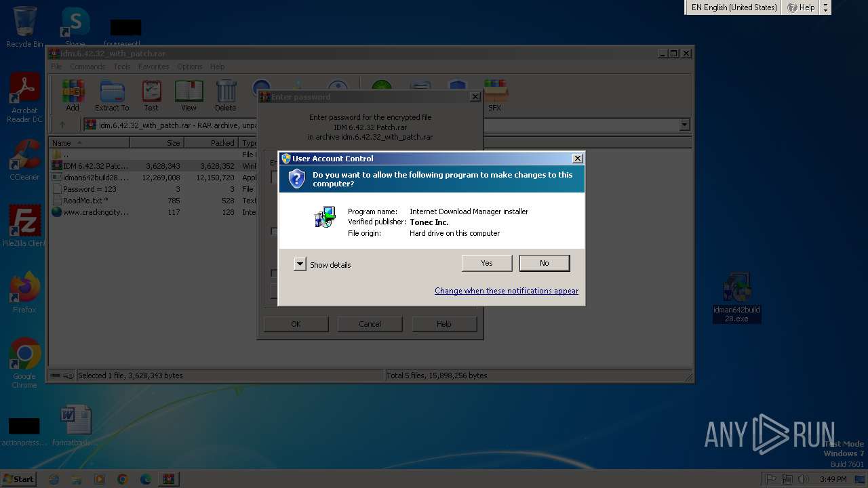This screenshot has width=868, height=488.
Task: Click the Test toolbar icon in WinRAR
Action: point(151,96)
